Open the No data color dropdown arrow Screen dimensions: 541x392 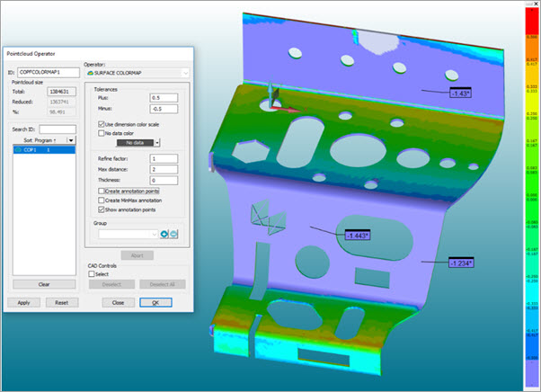(157, 142)
